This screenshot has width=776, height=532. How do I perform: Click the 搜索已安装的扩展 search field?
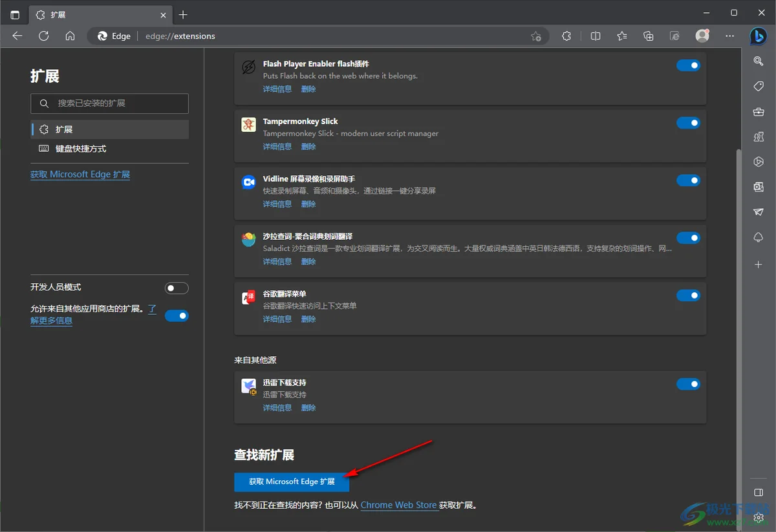[109, 103]
